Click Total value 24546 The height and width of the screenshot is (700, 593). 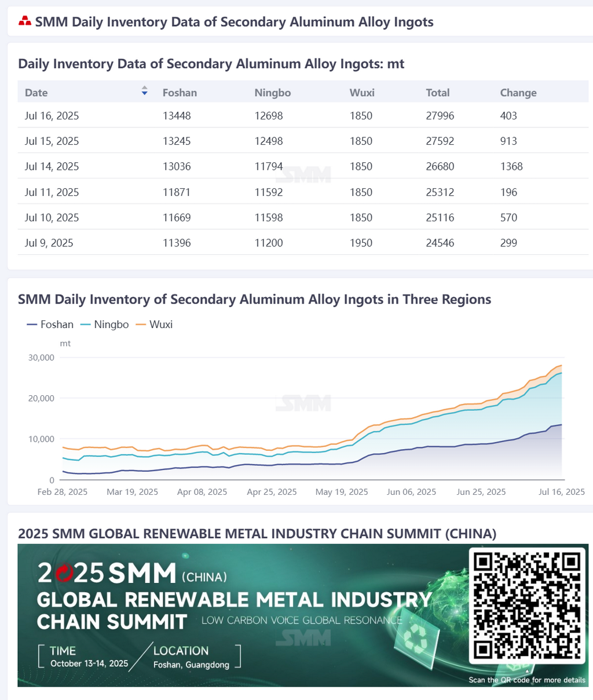[x=440, y=243]
